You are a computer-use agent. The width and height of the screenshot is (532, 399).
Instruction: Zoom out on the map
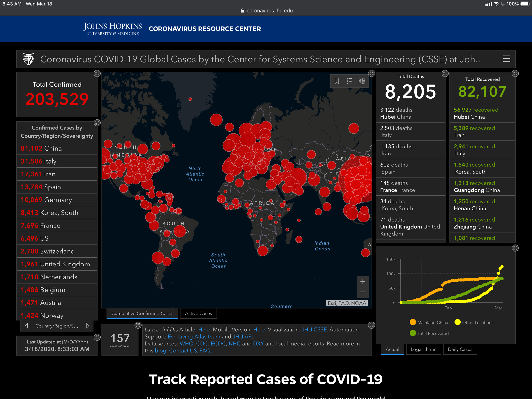pos(363,292)
